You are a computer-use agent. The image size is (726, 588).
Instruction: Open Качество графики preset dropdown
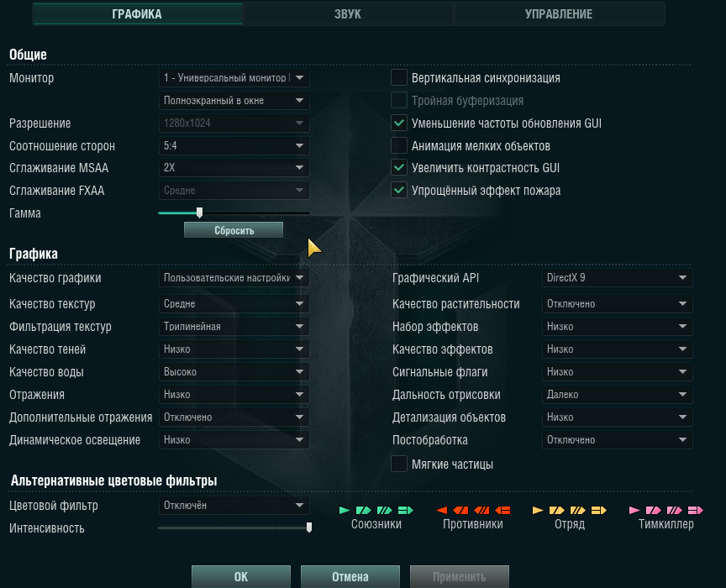(234, 278)
